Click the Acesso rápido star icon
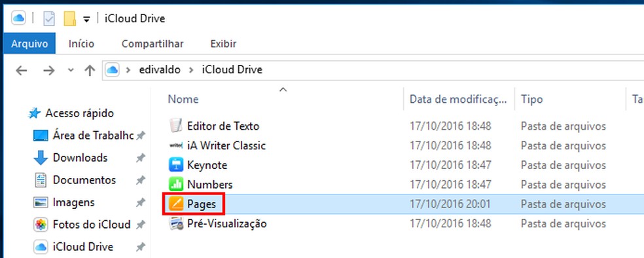This screenshot has width=644, height=258. [x=35, y=113]
